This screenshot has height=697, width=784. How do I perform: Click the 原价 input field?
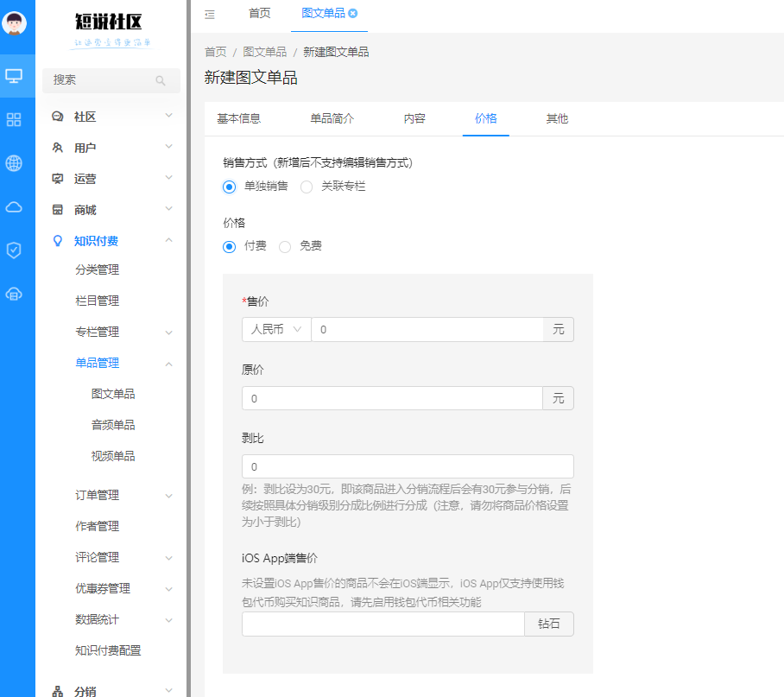(393, 398)
